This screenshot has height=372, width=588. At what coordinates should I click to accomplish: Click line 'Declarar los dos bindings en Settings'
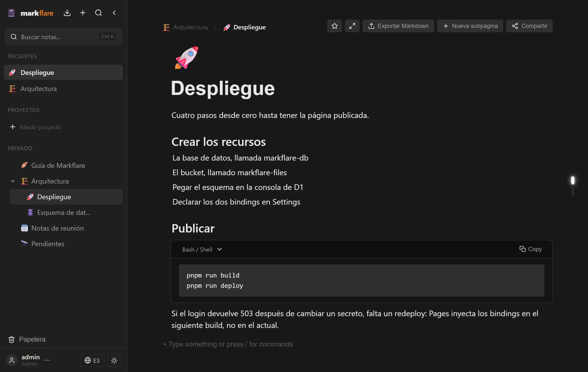pos(236,202)
